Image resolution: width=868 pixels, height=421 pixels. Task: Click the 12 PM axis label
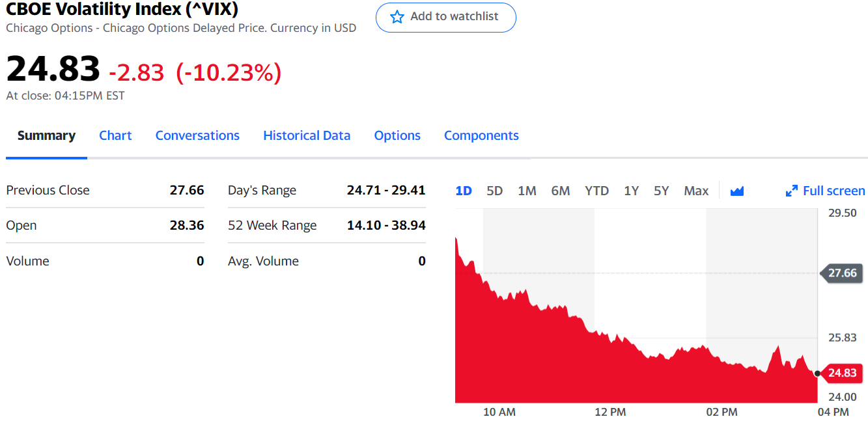pos(610,412)
